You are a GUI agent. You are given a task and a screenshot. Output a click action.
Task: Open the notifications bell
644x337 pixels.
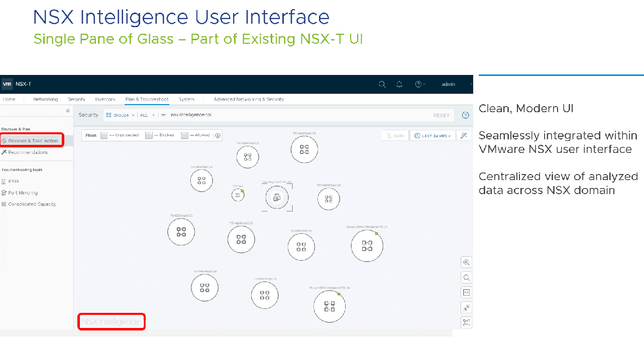(x=399, y=84)
